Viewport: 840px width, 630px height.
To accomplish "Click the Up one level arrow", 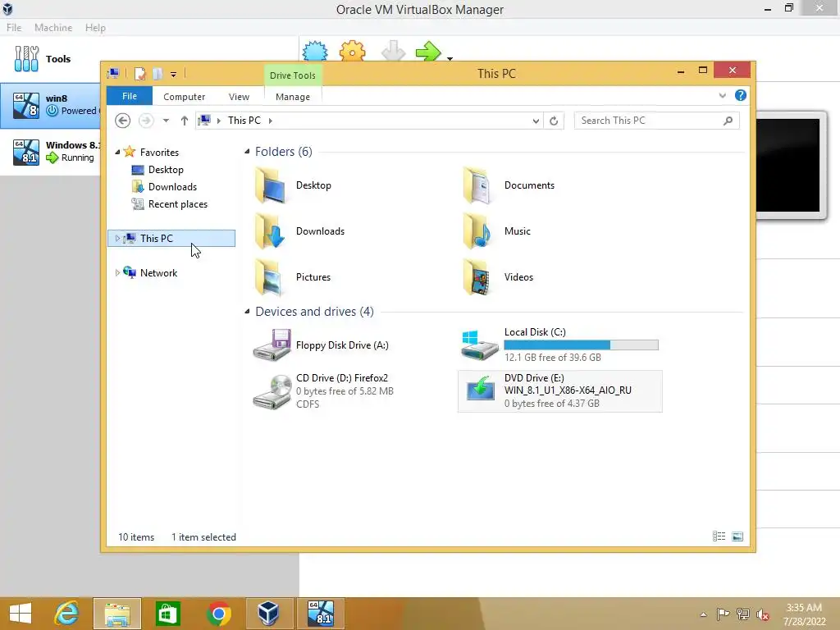I will click(x=185, y=121).
